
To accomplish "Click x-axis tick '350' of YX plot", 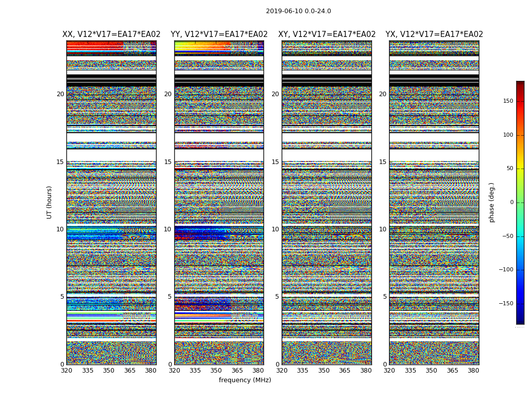I will pos(431,371).
